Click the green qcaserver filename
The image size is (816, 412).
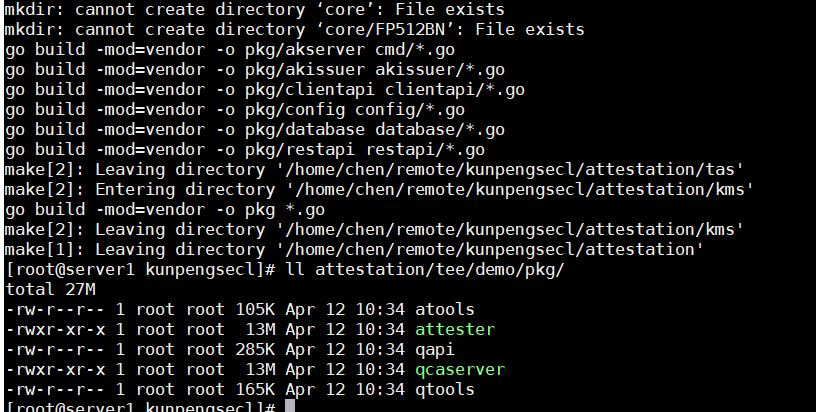click(x=460, y=369)
